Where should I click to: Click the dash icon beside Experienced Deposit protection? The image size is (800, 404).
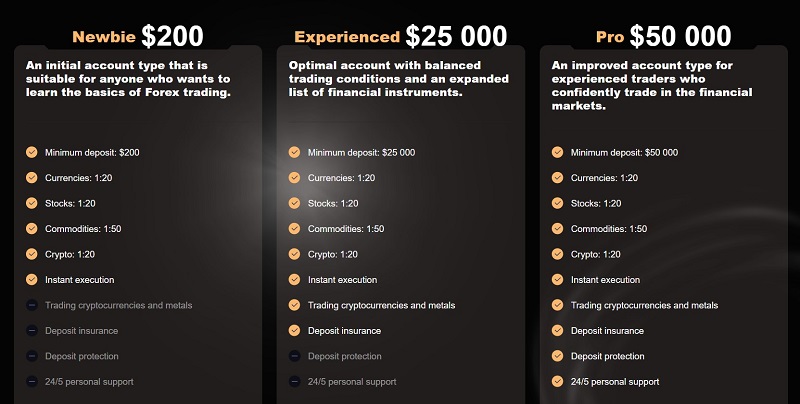tap(294, 356)
